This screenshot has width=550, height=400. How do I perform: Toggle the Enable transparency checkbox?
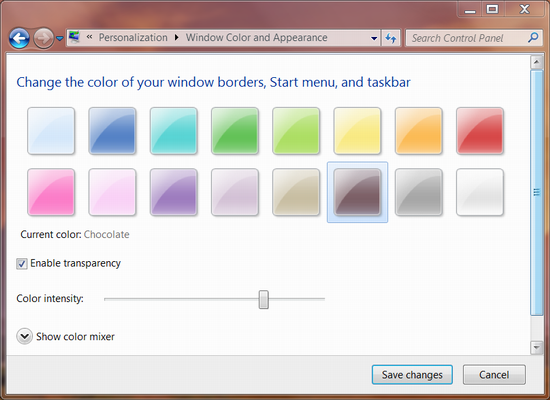(22, 264)
